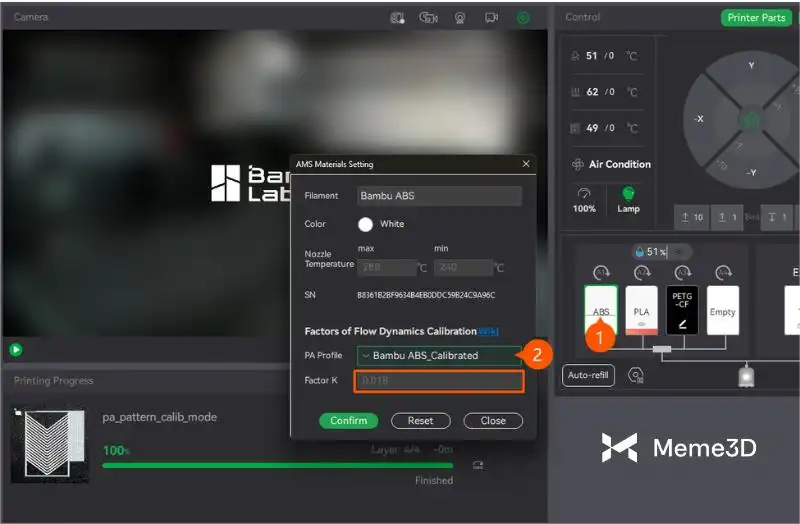Click the timelapse icon in camera toolbar
The image size is (800, 524).
pyautogui.click(x=429, y=17)
